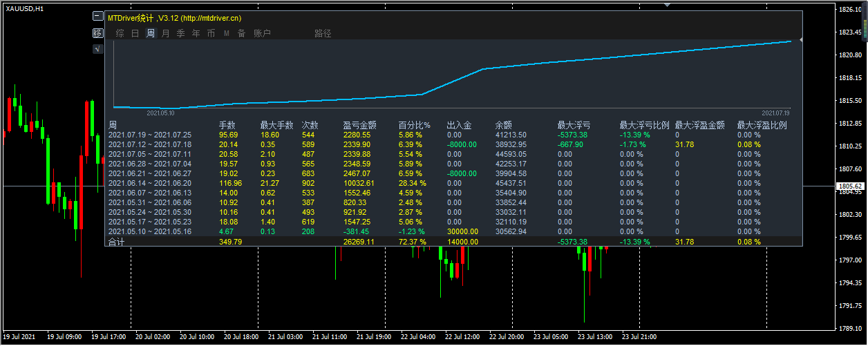Click the 最大浮盈金额 column header
Screen dimensions: 868x346
700,126
